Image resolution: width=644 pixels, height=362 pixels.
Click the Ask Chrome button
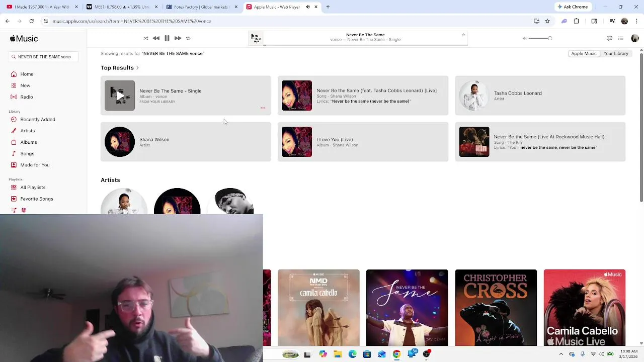click(573, 7)
